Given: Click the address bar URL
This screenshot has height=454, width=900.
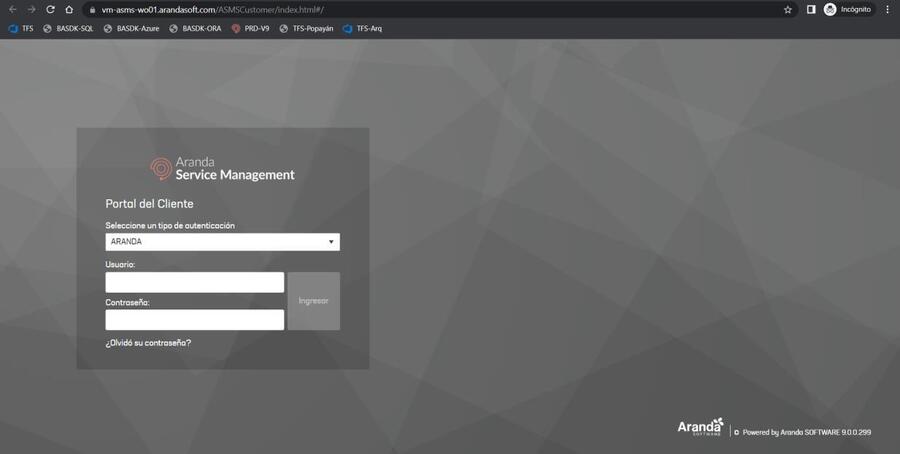Looking at the screenshot, I should point(213,10).
